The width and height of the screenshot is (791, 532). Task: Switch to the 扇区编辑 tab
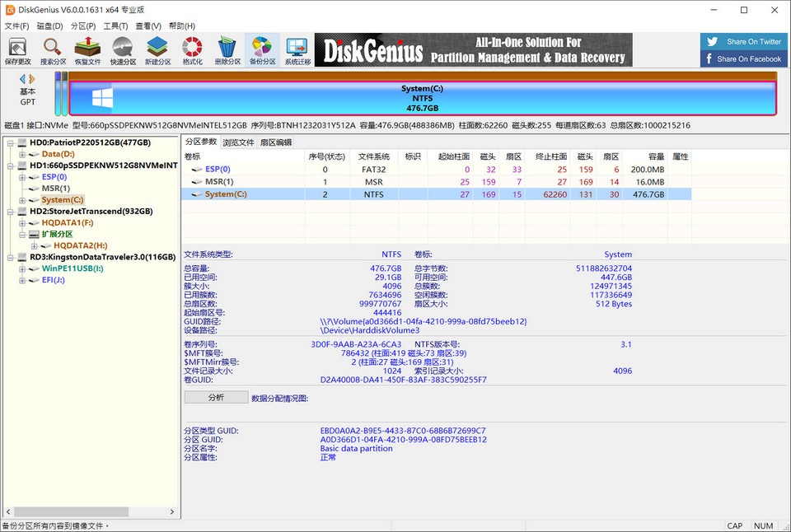275,142
